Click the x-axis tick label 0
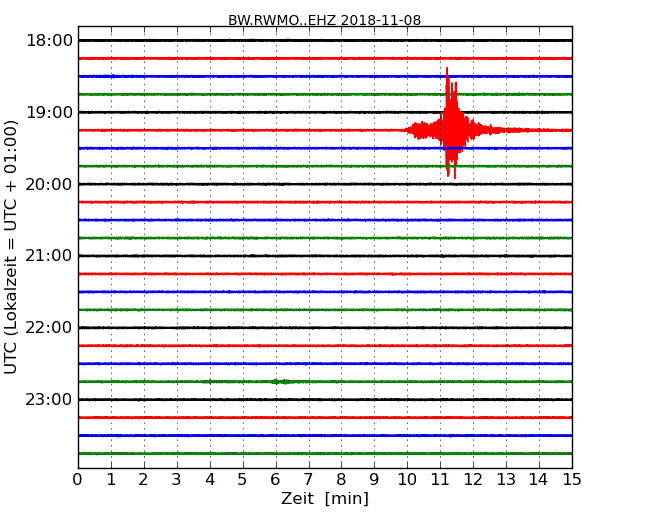Screen dimensions: 650x520 point(78,479)
